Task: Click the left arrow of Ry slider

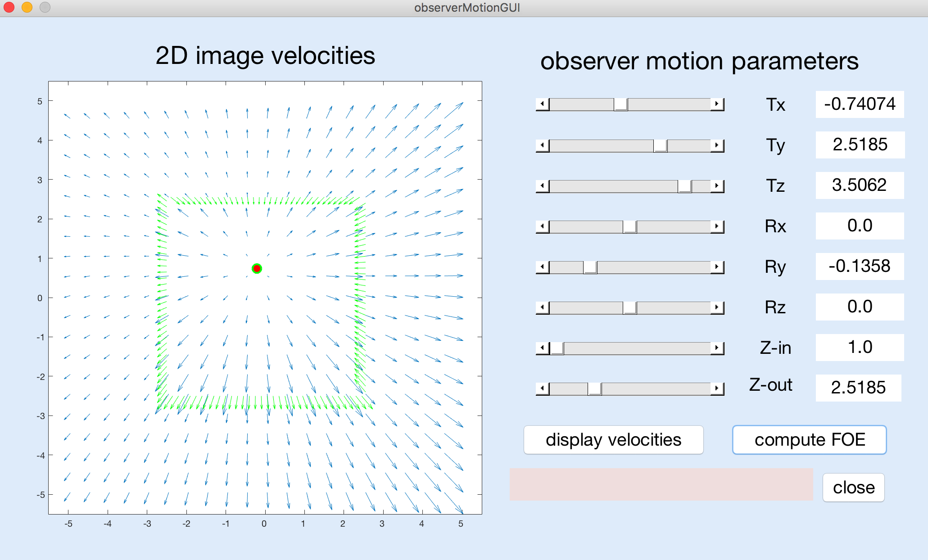Action: [x=542, y=266]
